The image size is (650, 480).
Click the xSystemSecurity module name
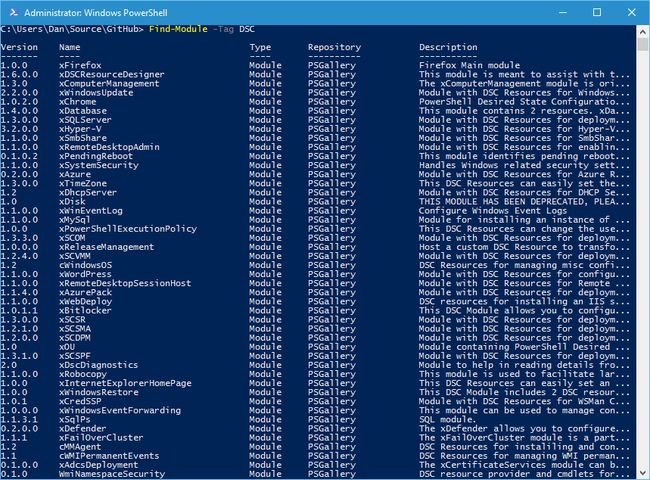click(x=99, y=165)
